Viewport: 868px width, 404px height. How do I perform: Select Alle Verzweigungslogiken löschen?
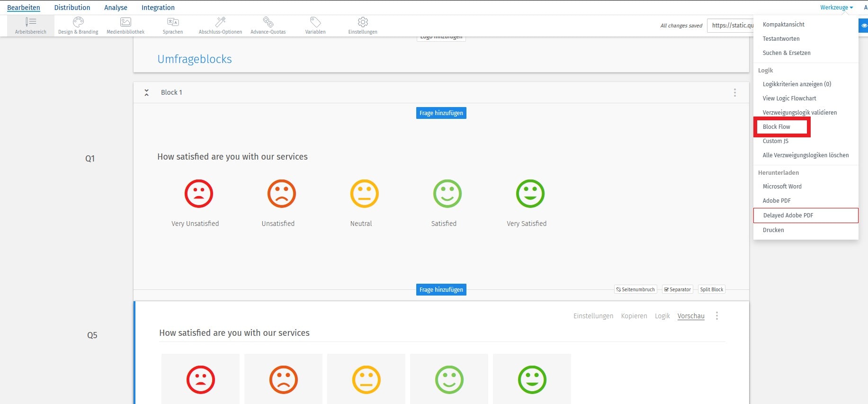[806, 155]
